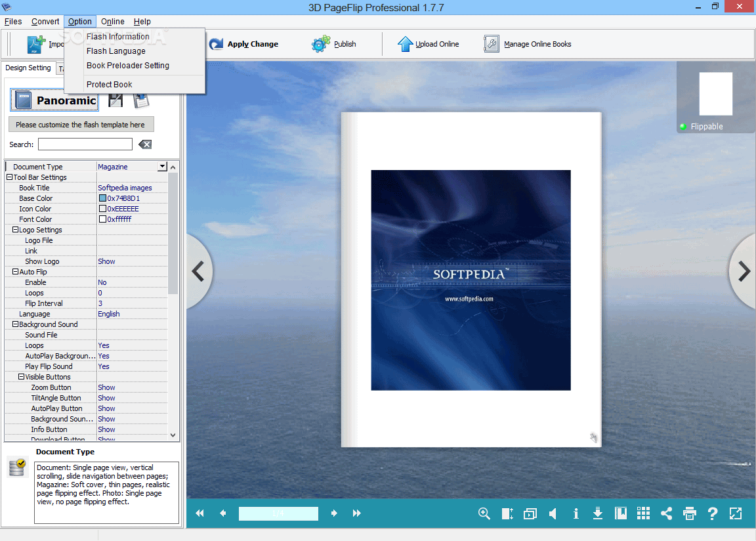The height and width of the screenshot is (541, 756).
Task: Collapse Logo Settings tree node
Action: pos(16,230)
